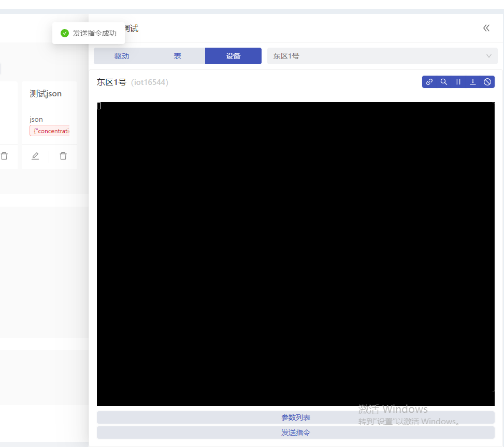The height and width of the screenshot is (447, 504).
Task: Click the download log icon
Action: tap(473, 82)
